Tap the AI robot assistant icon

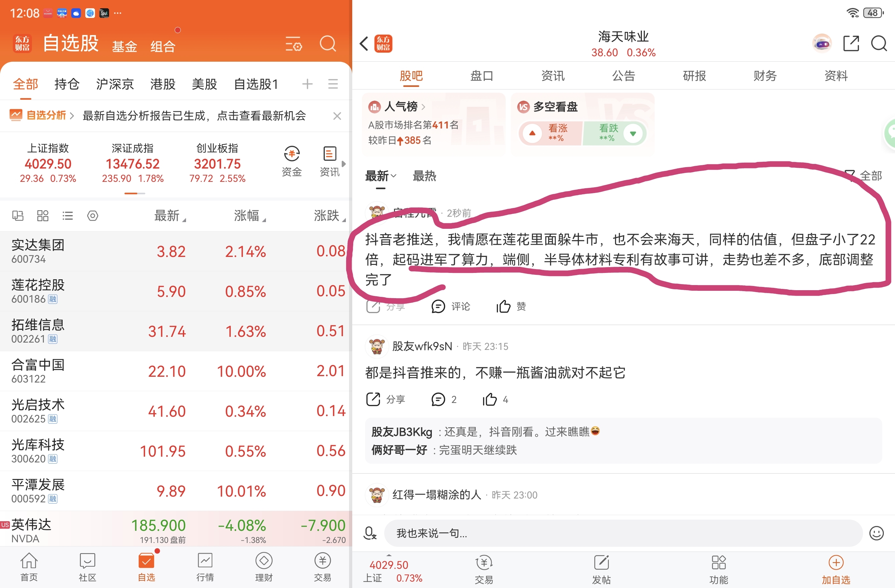[822, 43]
